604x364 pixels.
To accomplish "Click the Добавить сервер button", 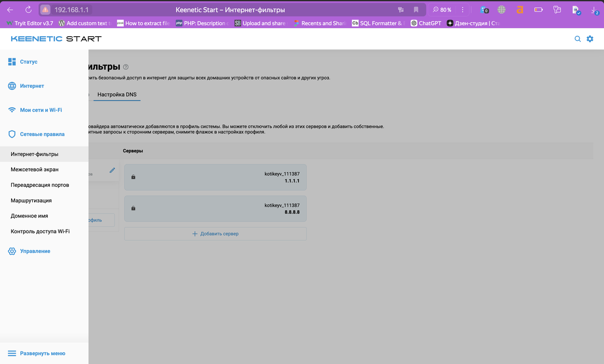I will 215,234.
